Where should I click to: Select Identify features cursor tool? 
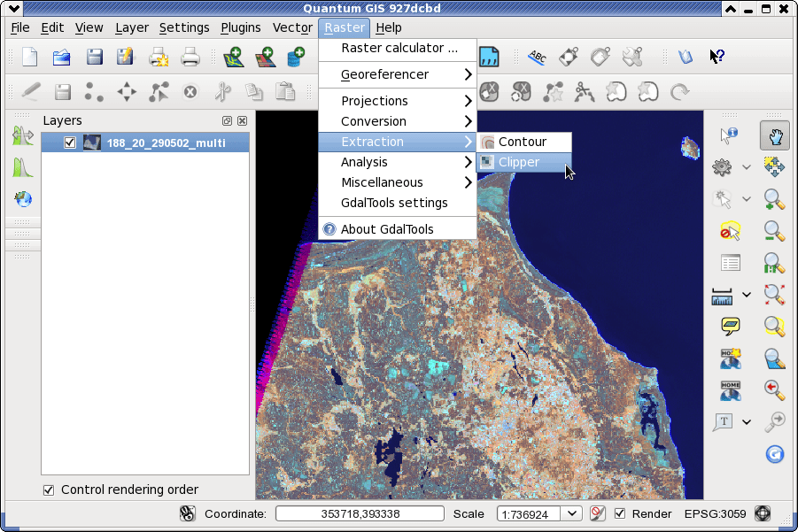tap(729, 135)
